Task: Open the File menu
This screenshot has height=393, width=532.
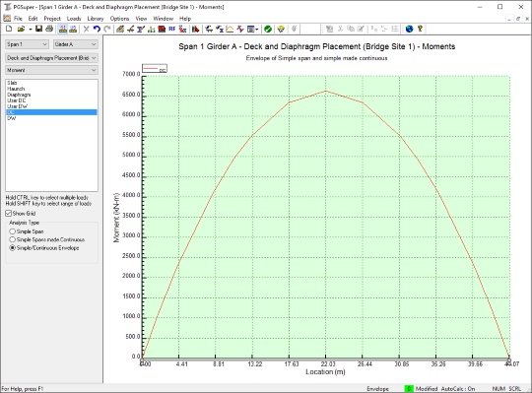Action: click(x=18, y=19)
